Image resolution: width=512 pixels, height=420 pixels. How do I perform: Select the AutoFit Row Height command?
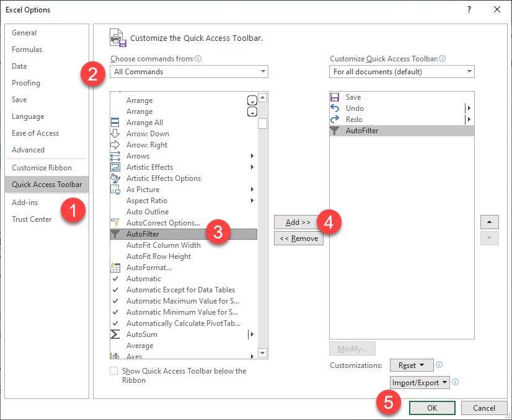pyautogui.click(x=183, y=256)
